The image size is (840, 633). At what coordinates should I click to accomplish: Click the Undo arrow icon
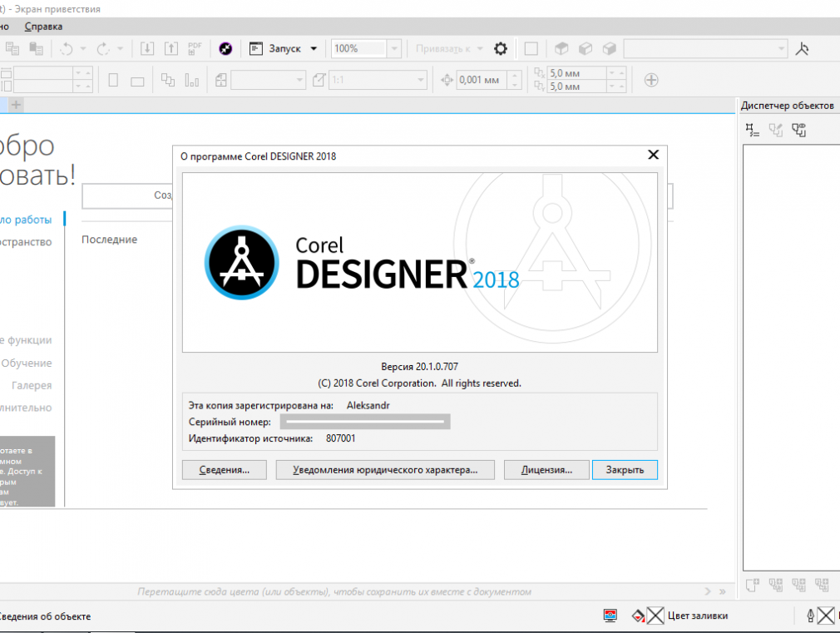point(66,49)
